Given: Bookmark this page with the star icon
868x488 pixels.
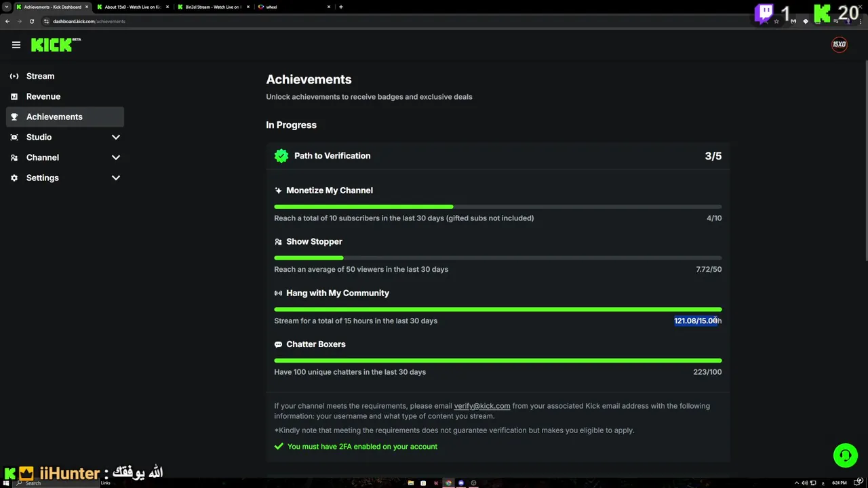Looking at the screenshot, I should [776, 21].
